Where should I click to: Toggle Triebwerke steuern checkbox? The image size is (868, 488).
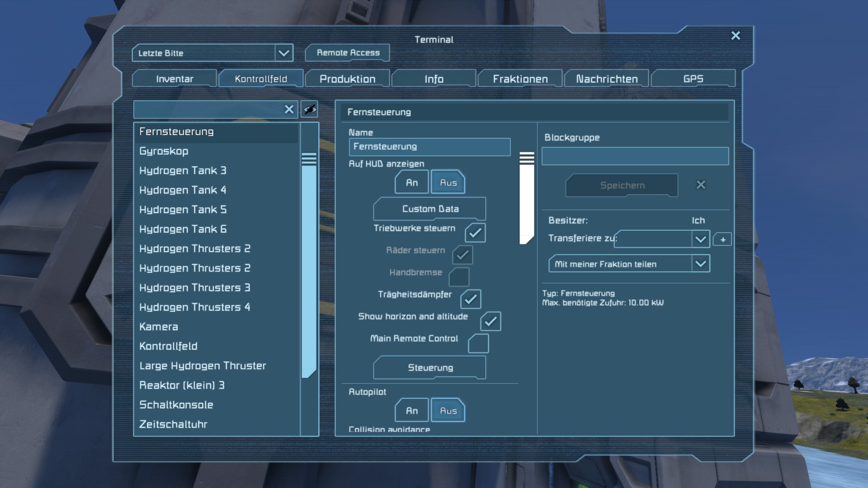(475, 233)
